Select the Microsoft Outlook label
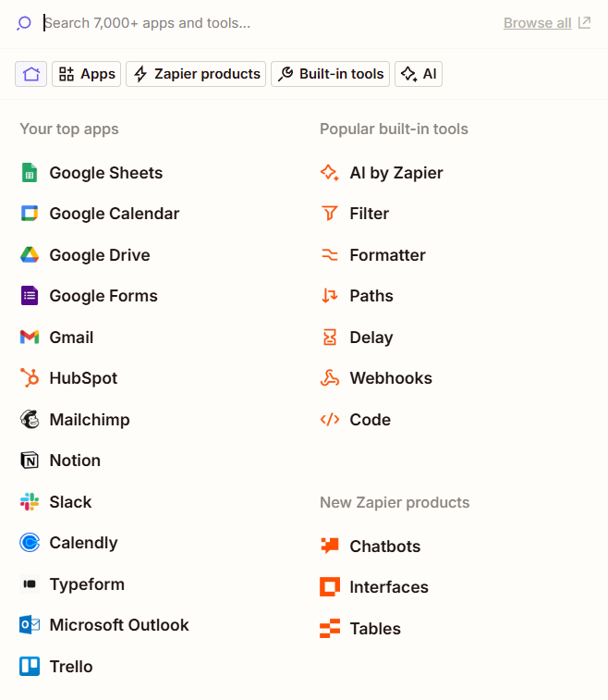Image resolution: width=608 pixels, height=700 pixels. point(119,625)
